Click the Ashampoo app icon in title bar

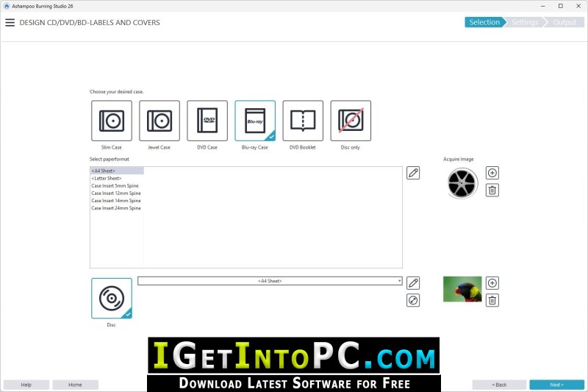click(x=7, y=6)
